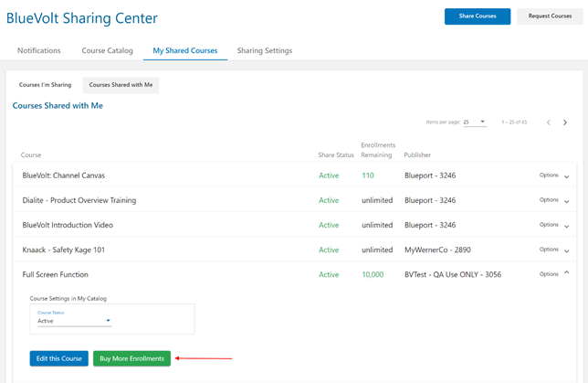Viewport: 588px width, 383px height.
Task: Select the Full Screen Function course name
Action: click(55, 274)
